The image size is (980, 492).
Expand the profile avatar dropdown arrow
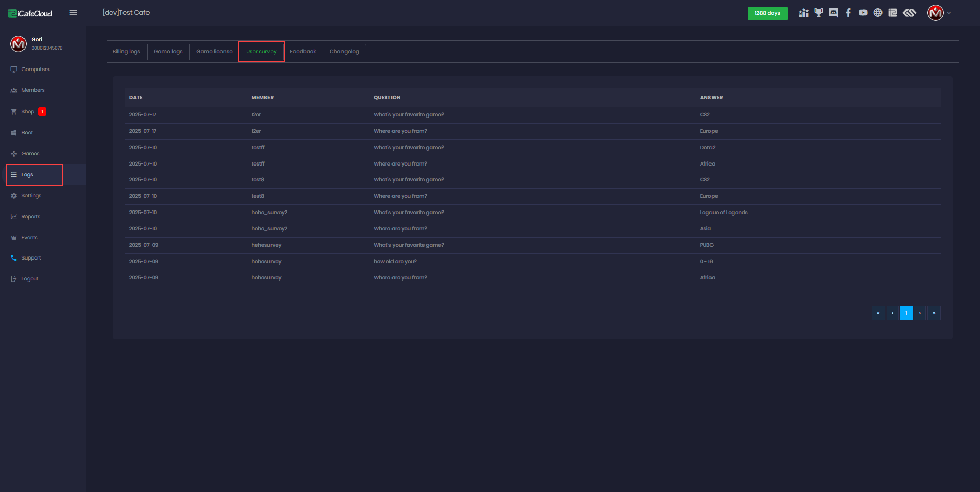(949, 13)
